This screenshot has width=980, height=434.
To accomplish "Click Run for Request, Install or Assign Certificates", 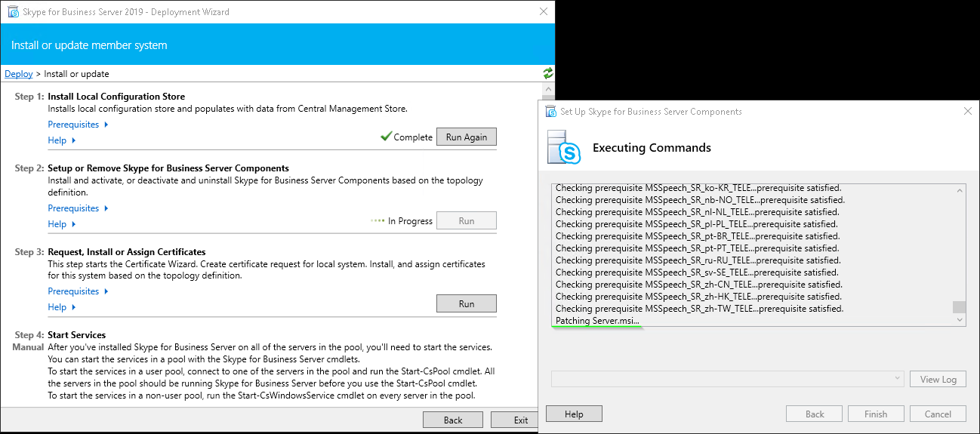I will [467, 303].
